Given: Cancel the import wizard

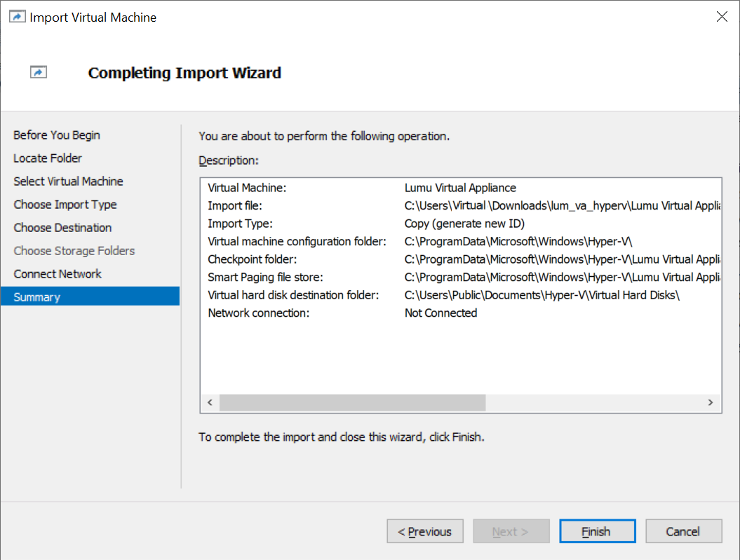Looking at the screenshot, I should 683,531.
